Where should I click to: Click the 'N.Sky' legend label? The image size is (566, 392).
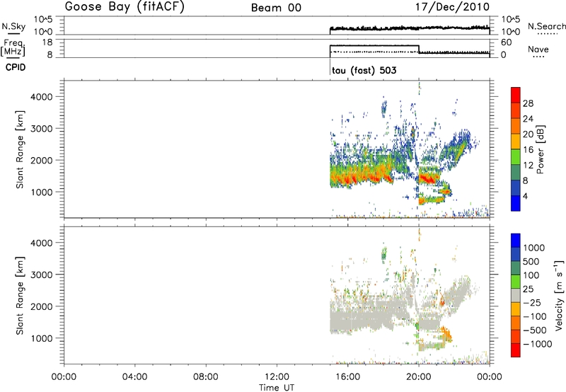(13, 26)
